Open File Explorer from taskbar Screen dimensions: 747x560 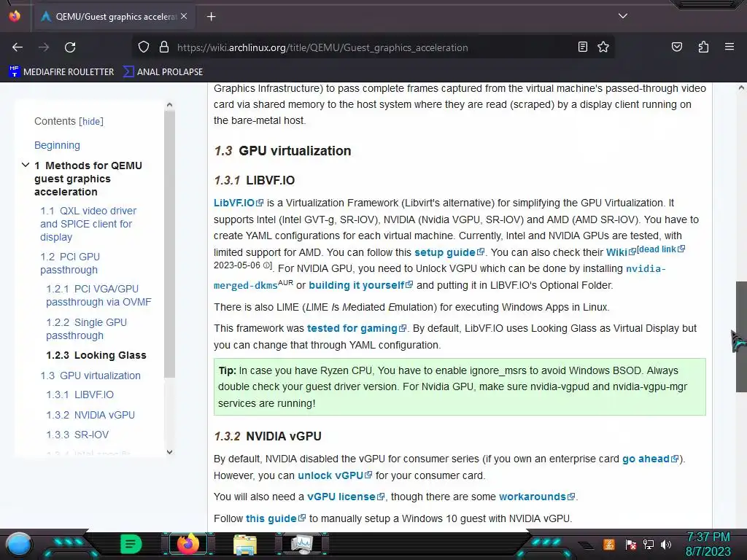[245, 544]
